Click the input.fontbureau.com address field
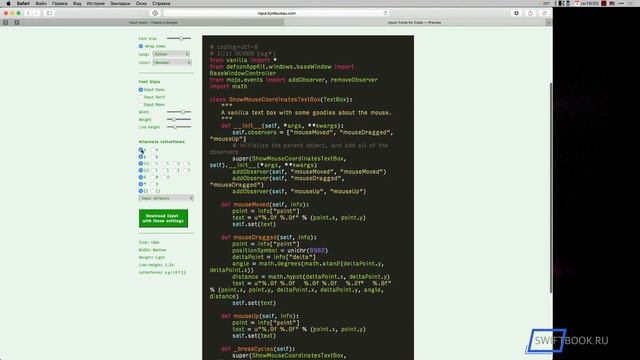Screen dimensions: 640x360 (x=276, y=13)
